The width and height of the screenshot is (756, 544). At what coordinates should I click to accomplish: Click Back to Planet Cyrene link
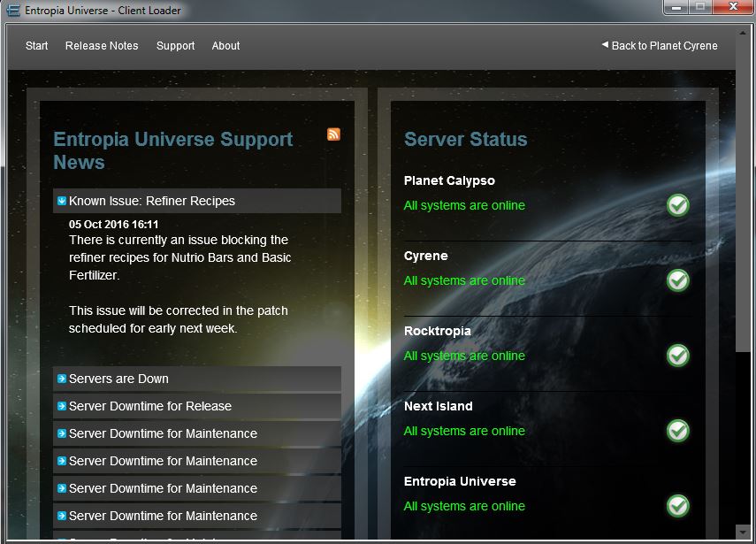[664, 46]
